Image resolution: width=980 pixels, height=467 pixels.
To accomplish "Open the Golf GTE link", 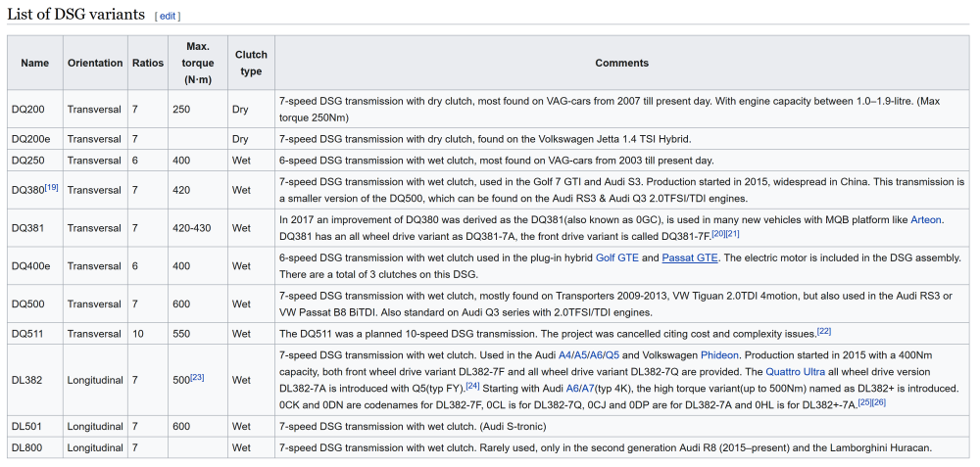I will [616, 257].
